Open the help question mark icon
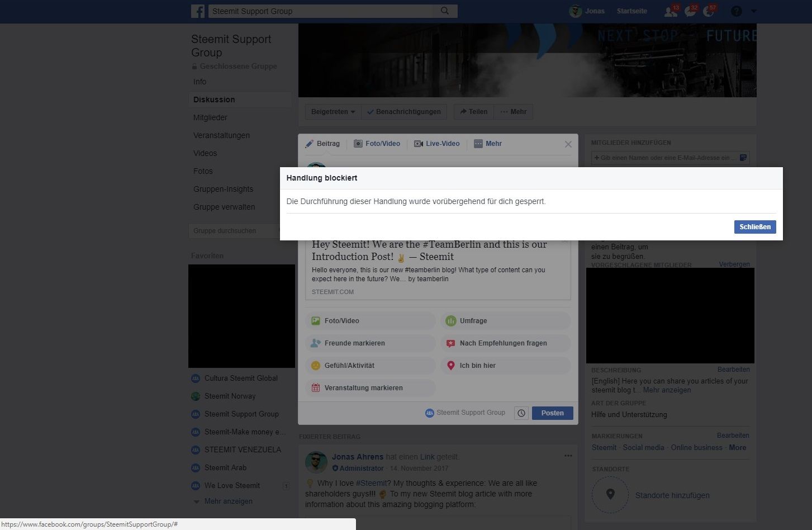 [737, 11]
